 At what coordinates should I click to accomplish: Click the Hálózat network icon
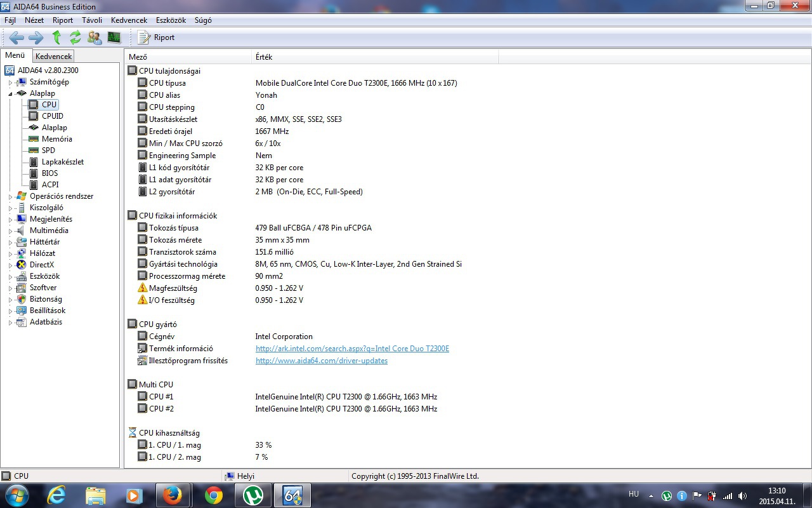22,253
